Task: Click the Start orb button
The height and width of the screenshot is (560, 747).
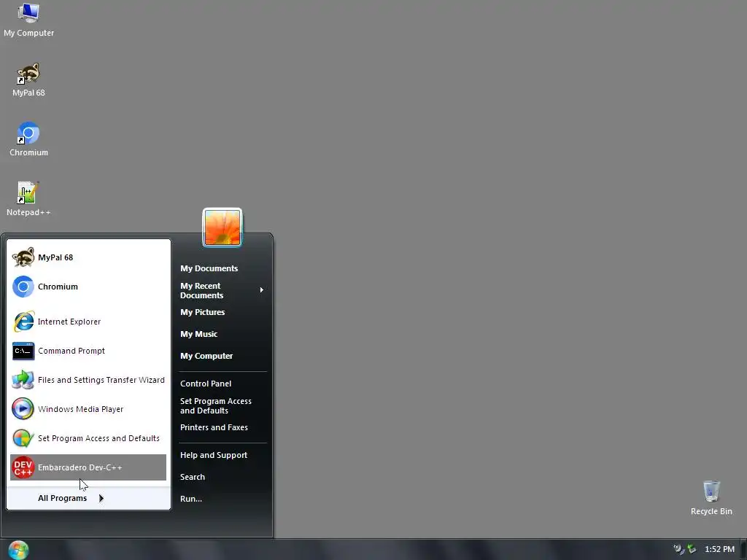Action: tap(18, 550)
